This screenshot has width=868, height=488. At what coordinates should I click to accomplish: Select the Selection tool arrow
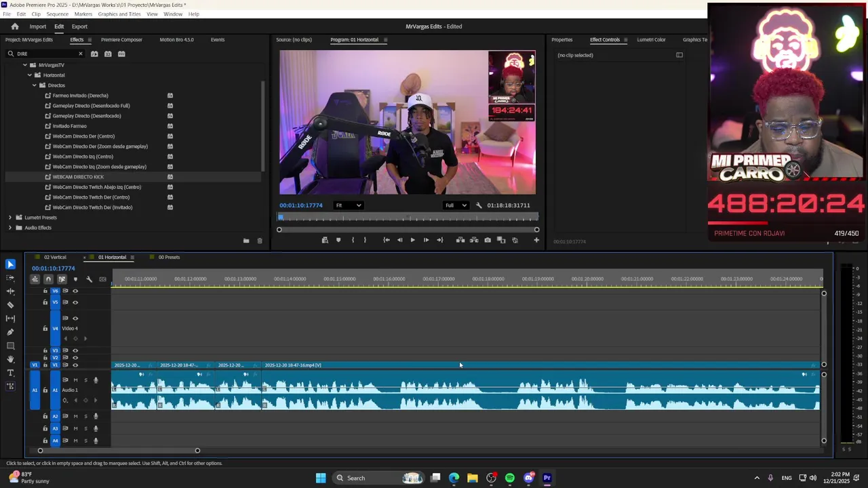point(10,264)
